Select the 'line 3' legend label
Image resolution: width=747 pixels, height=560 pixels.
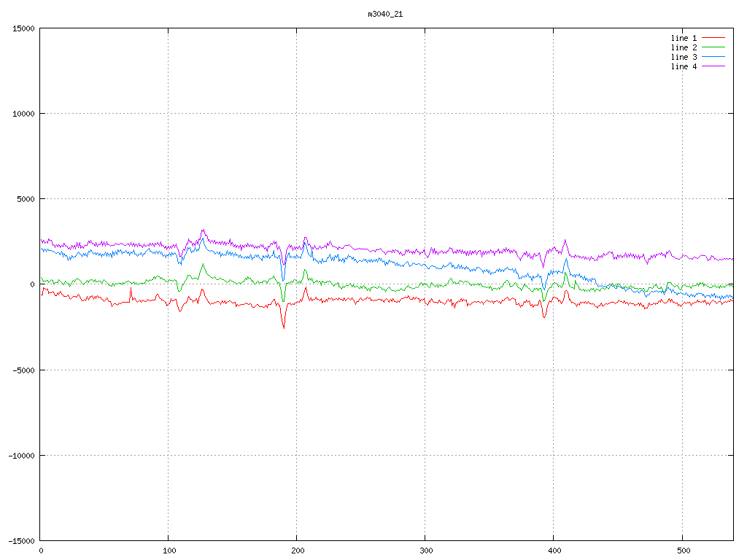coord(684,57)
